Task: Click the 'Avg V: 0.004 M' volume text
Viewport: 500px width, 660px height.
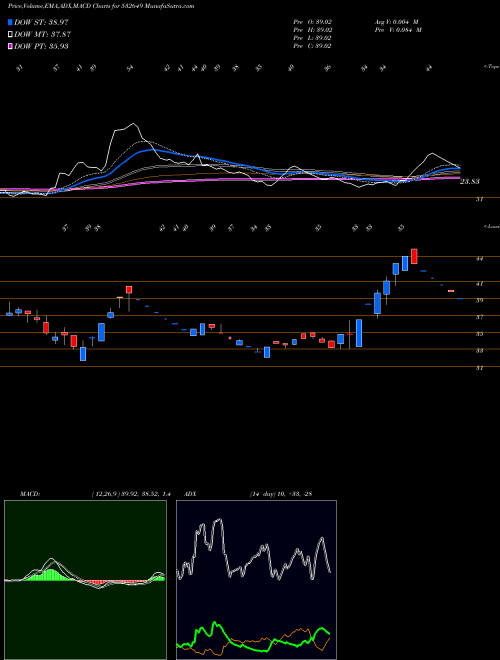Action: click(396, 21)
